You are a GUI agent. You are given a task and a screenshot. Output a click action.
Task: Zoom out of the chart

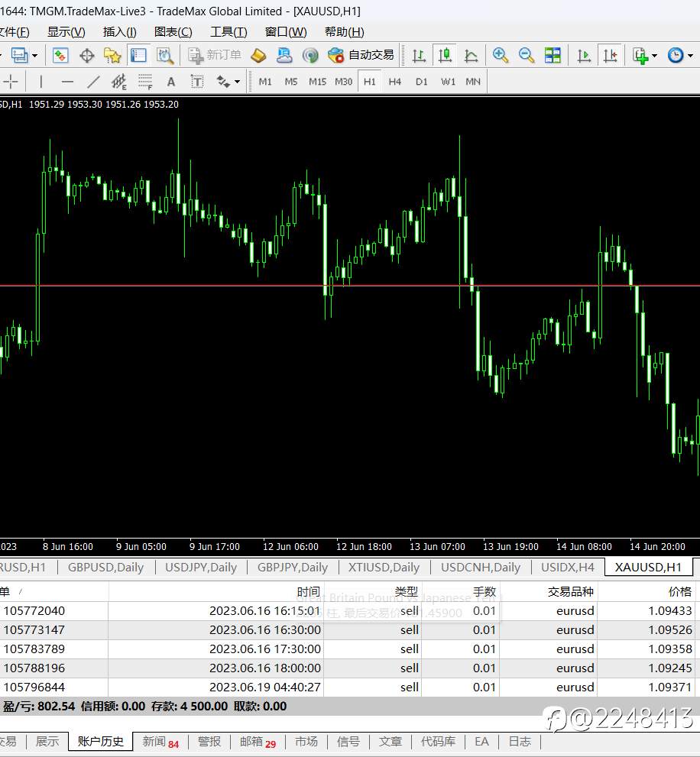(x=527, y=56)
